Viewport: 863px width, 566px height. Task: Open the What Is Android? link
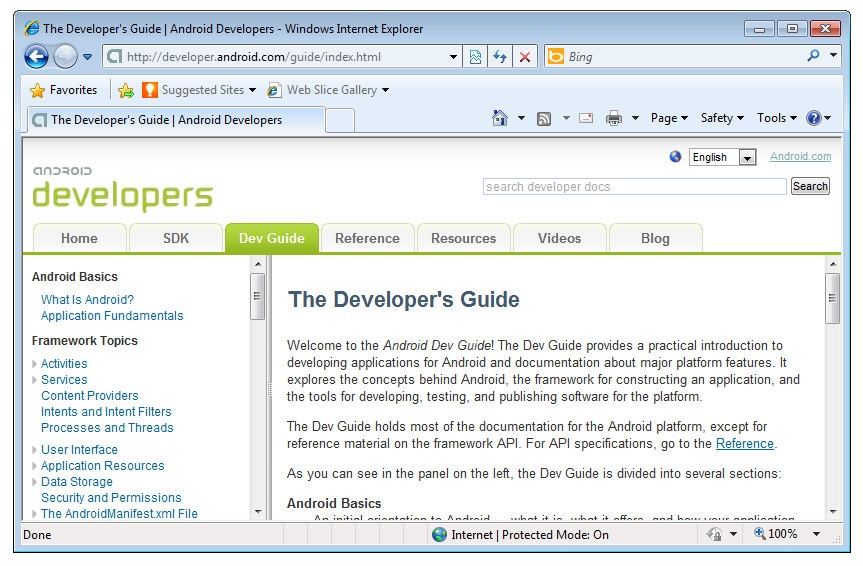[87, 300]
